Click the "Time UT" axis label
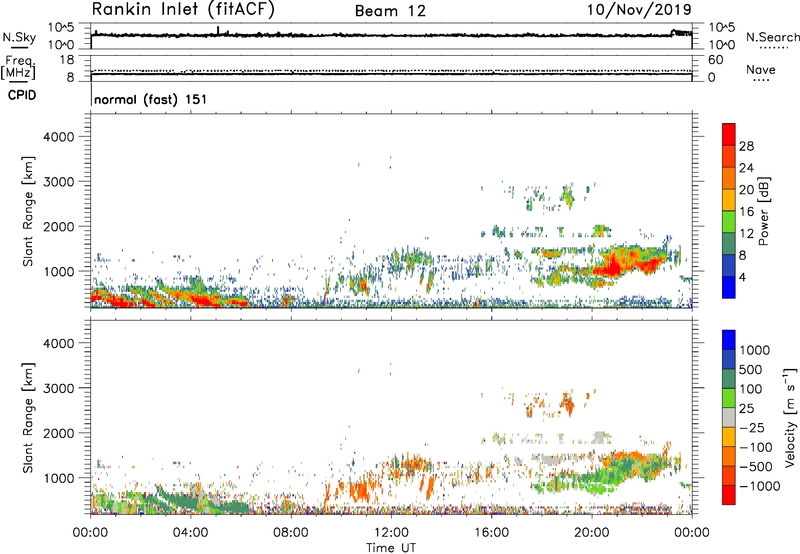 coord(391,548)
